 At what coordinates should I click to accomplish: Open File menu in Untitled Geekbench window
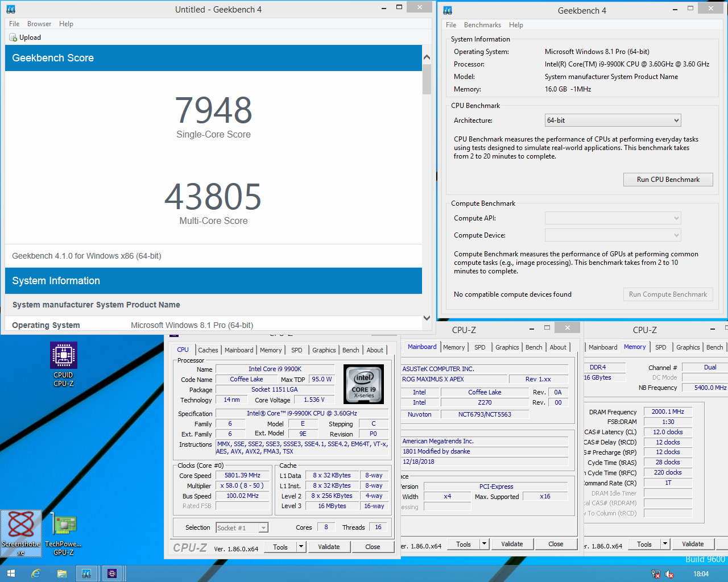tap(14, 24)
